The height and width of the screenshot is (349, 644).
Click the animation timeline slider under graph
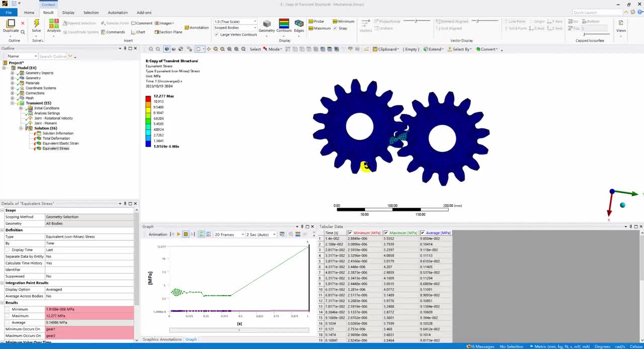tap(239, 330)
